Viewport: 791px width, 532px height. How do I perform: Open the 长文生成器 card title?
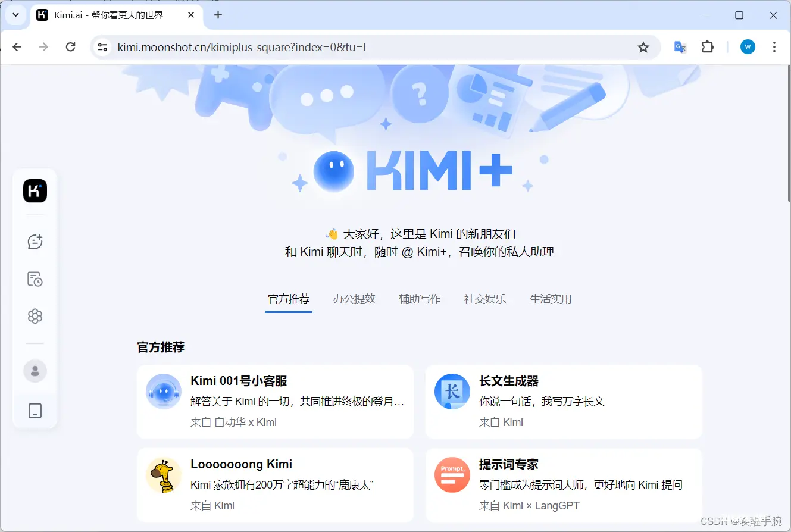coord(509,381)
